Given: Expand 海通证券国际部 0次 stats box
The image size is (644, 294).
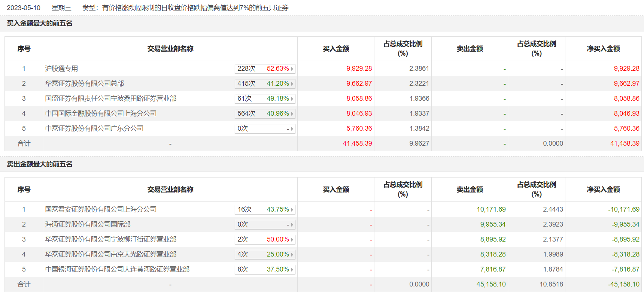Looking at the screenshot, I should [265, 224].
